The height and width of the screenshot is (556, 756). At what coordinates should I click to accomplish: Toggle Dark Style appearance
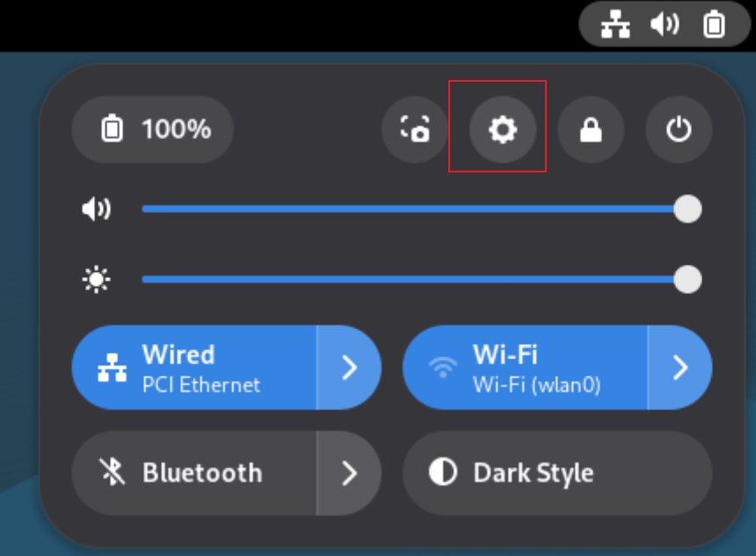tap(557, 473)
